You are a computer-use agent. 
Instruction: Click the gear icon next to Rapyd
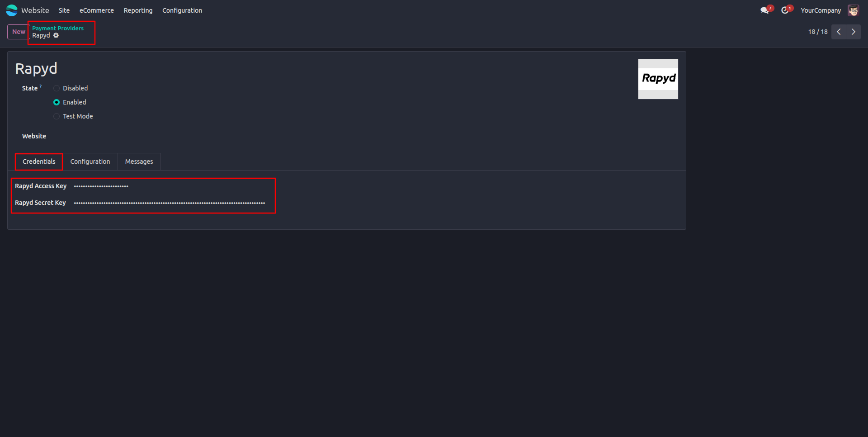click(56, 35)
